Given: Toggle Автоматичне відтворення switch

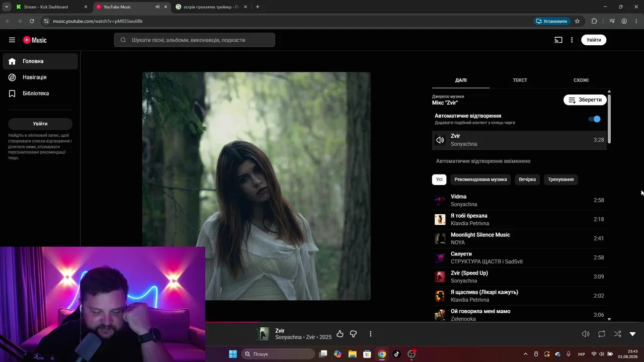Looking at the screenshot, I should click(x=594, y=119).
